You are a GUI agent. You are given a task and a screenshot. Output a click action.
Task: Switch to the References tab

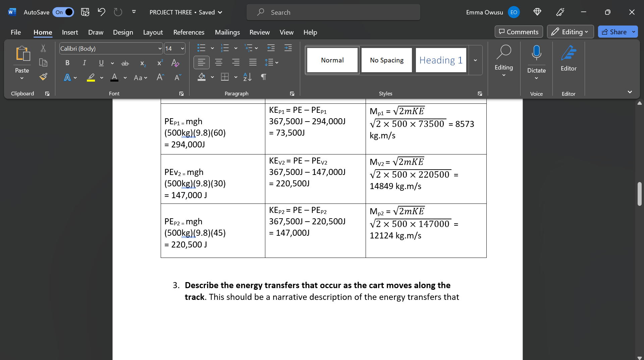189,32
